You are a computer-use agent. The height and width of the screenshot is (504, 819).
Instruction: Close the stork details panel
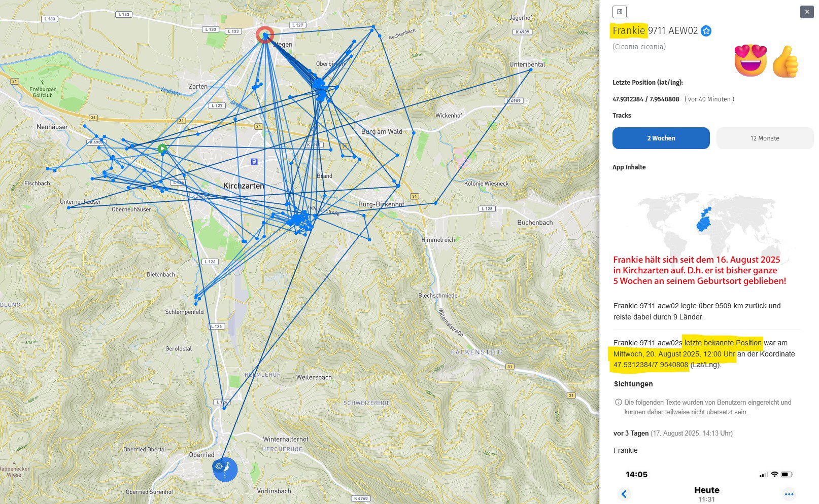coord(806,12)
